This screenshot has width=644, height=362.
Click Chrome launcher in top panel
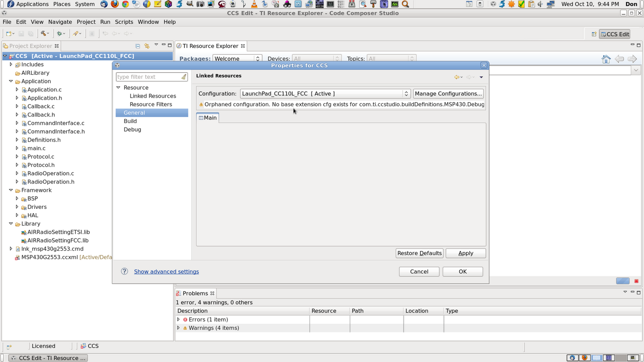(126, 4)
